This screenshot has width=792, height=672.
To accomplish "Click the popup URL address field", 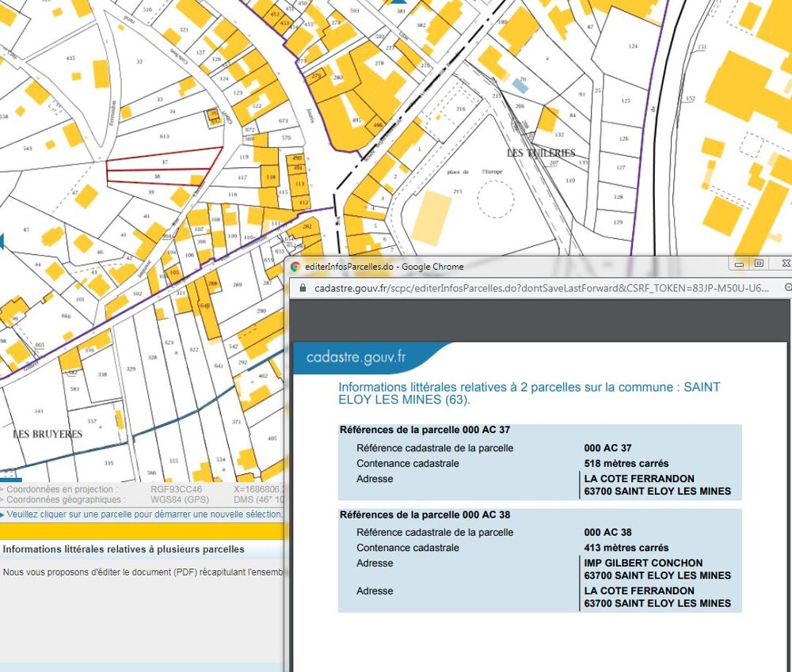I will [x=542, y=288].
